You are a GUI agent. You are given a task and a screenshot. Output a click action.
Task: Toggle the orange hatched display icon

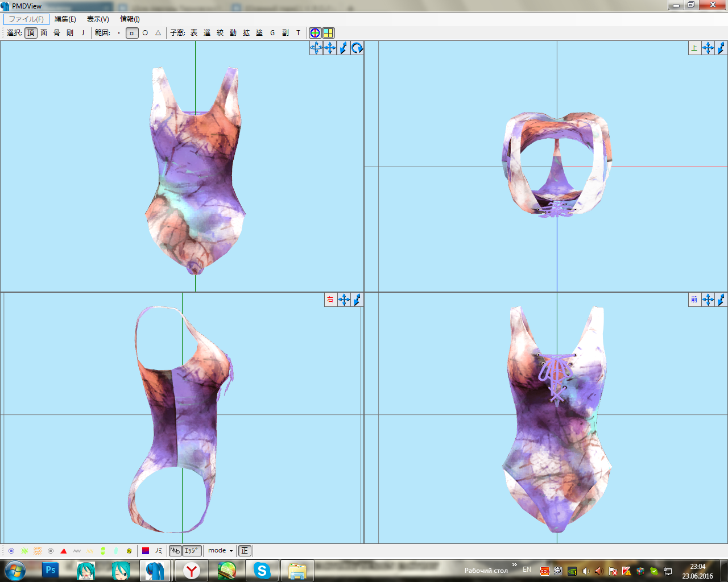[38, 551]
